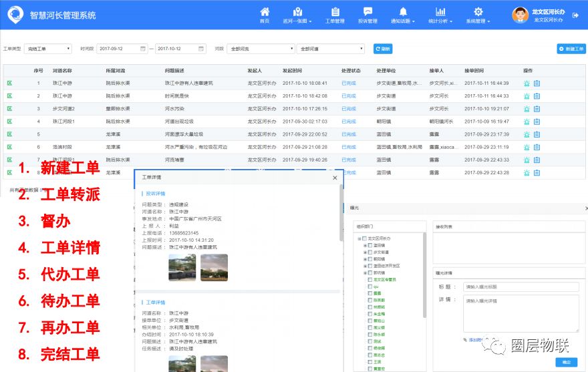Image resolution: width=588 pixels, height=372 pixels.
Task: Open the 全部河流 dropdown
Action: point(261,49)
